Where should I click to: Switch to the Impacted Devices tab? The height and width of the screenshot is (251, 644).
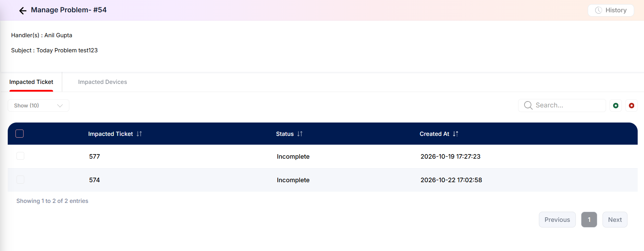(x=102, y=82)
